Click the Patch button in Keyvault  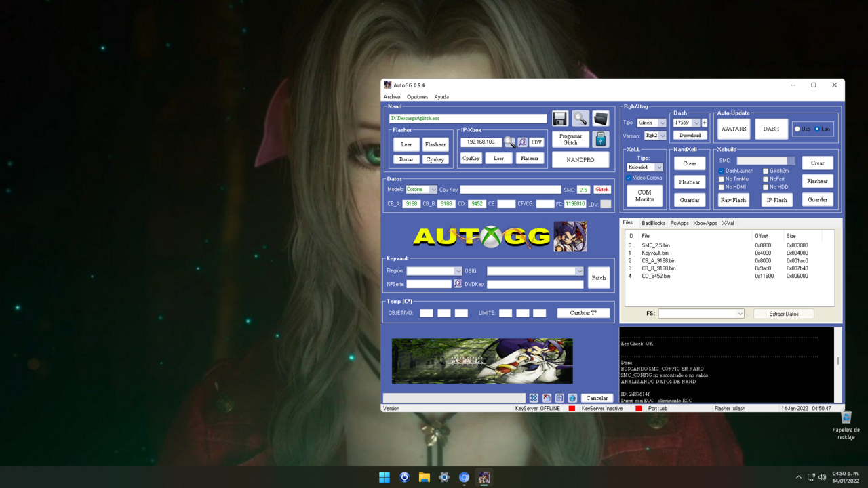pos(599,277)
